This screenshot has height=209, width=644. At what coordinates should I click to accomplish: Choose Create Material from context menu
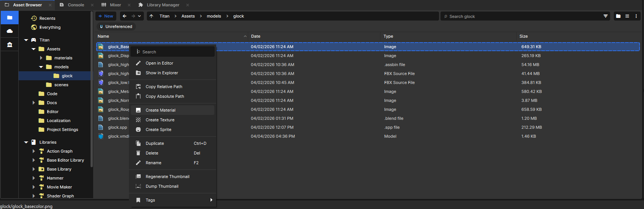click(x=161, y=110)
